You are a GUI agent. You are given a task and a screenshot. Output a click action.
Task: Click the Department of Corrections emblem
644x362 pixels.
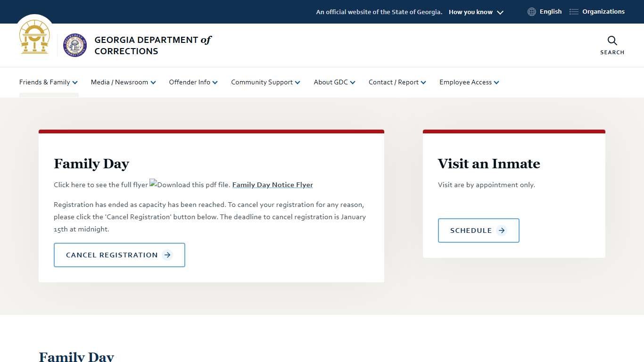tap(75, 45)
